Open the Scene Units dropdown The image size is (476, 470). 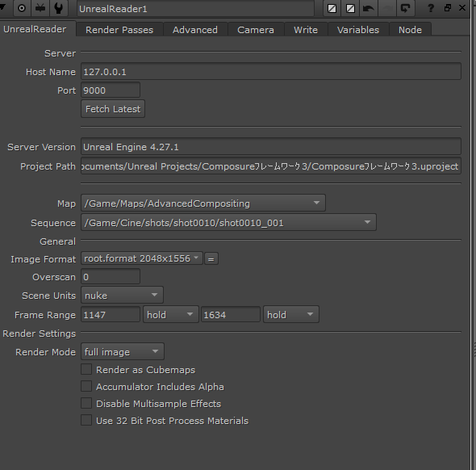(122, 295)
